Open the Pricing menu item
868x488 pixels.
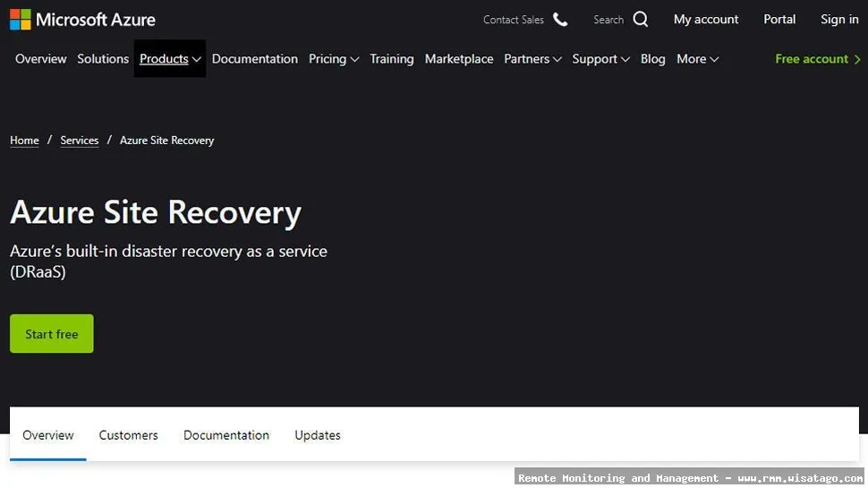click(328, 59)
